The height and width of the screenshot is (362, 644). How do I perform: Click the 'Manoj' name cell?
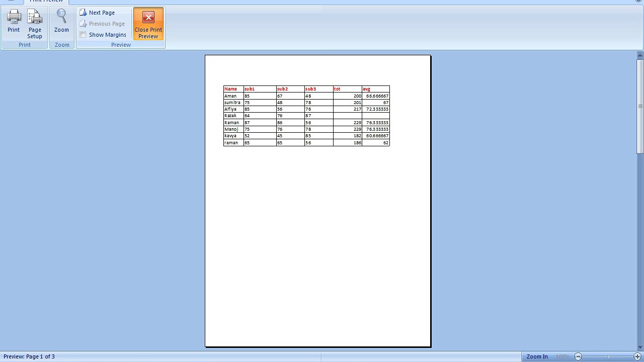[x=233, y=129]
